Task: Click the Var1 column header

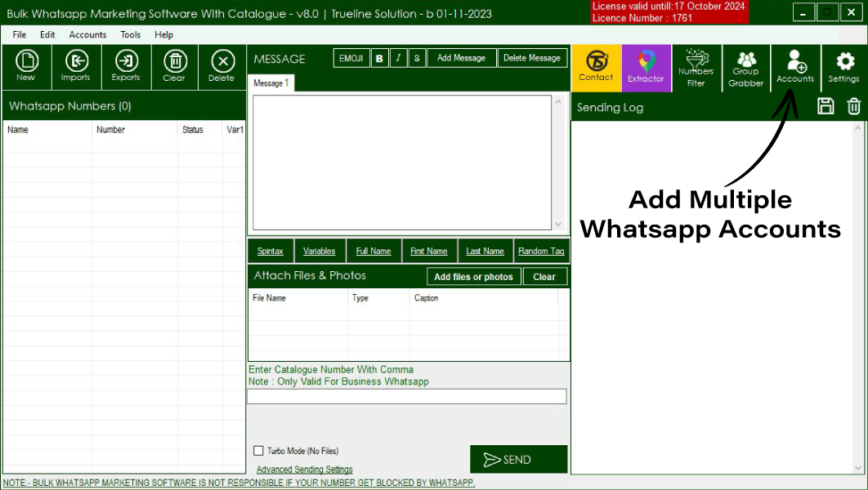Action: pyautogui.click(x=234, y=130)
